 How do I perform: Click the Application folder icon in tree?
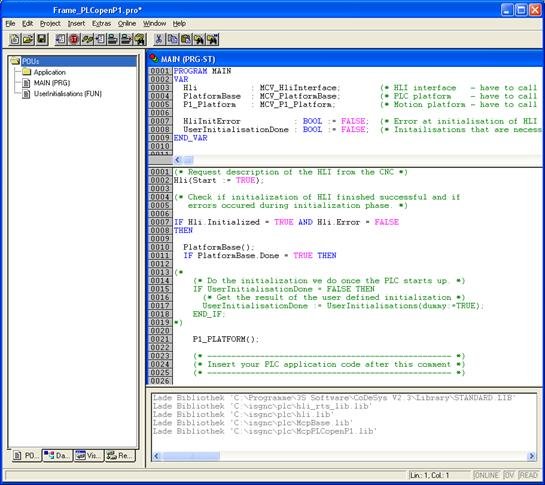coord(26,72)
